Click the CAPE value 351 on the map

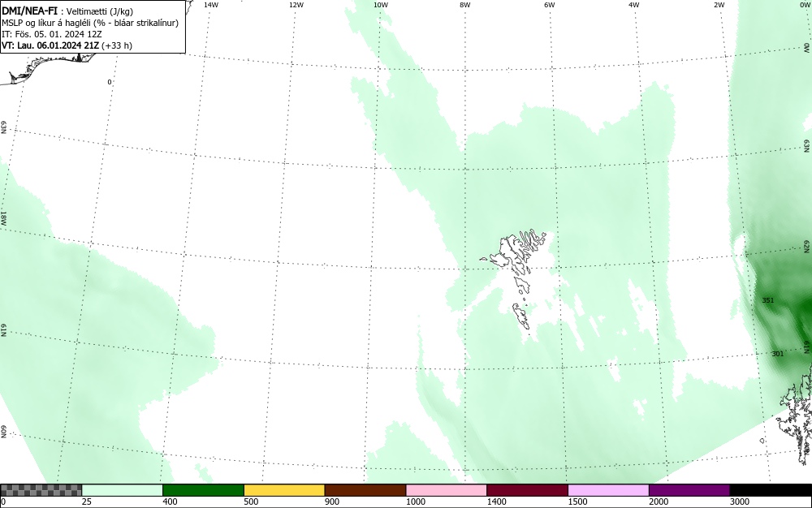tap(768, 300)
